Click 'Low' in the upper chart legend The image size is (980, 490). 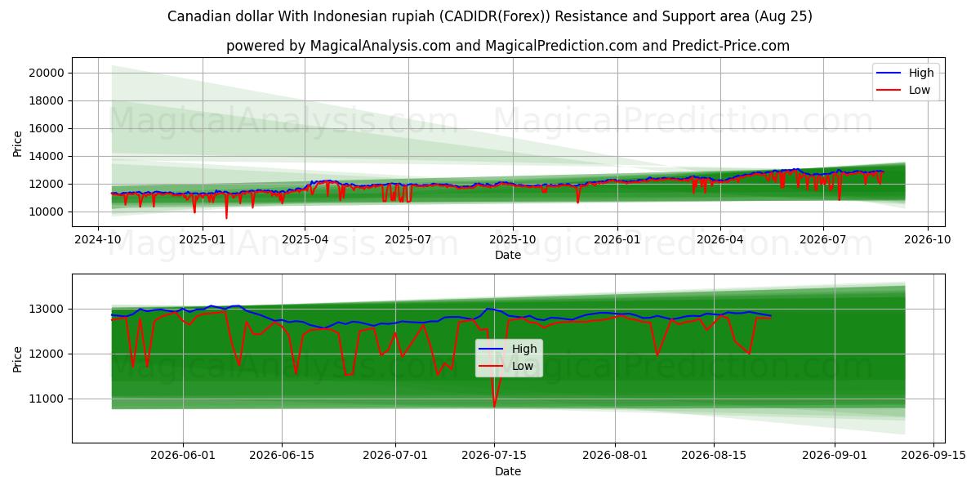point(920,90)
